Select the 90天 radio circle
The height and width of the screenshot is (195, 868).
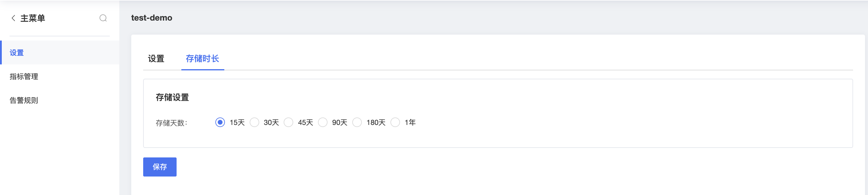(x=323, y=122)
